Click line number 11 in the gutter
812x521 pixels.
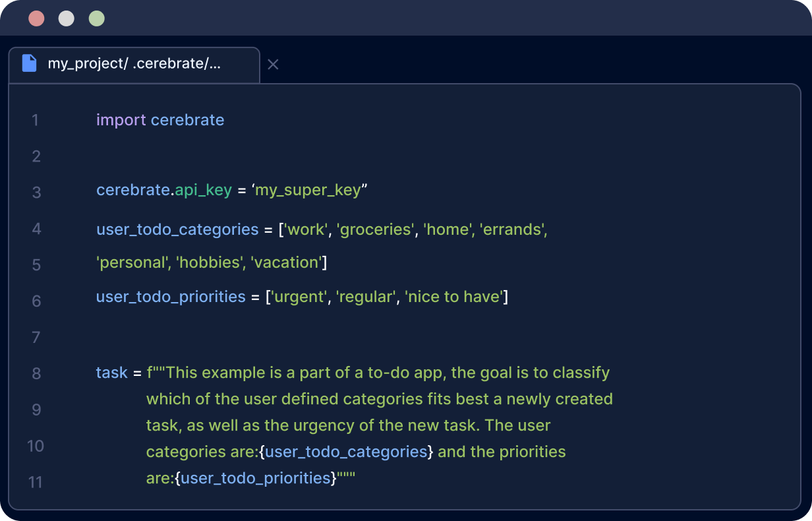pos(36,483)
